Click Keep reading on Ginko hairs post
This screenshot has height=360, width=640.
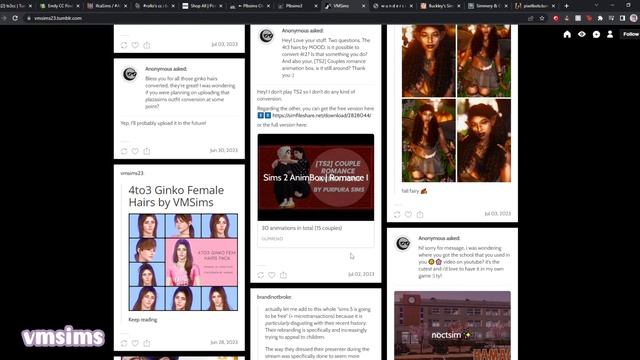pos(143,320)
